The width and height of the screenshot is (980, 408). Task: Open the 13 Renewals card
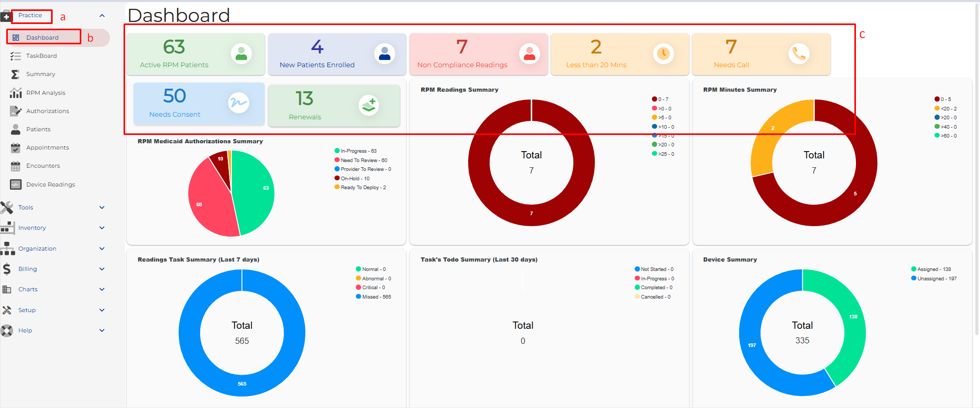tap(334, 106)
